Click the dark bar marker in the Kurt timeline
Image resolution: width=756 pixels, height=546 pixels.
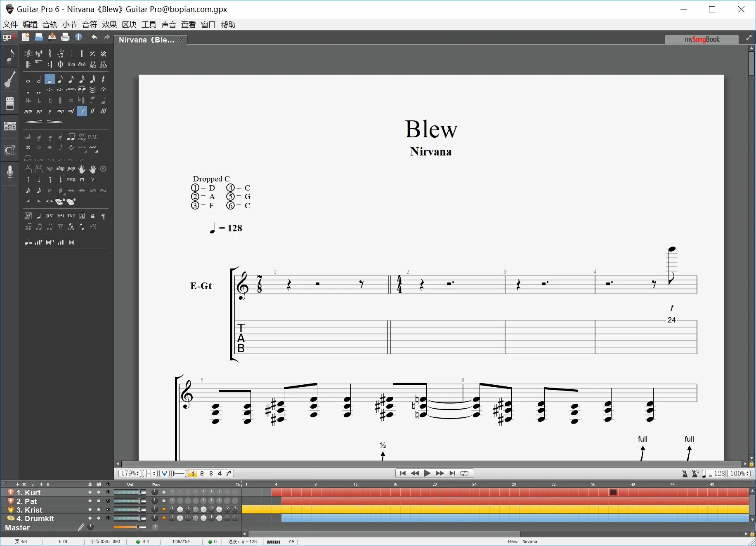click(613, 492)
